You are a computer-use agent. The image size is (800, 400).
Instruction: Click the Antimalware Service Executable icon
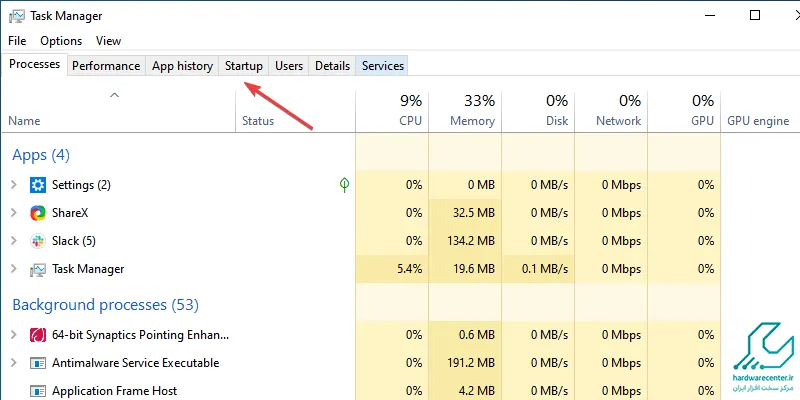(x=38, y=363)
